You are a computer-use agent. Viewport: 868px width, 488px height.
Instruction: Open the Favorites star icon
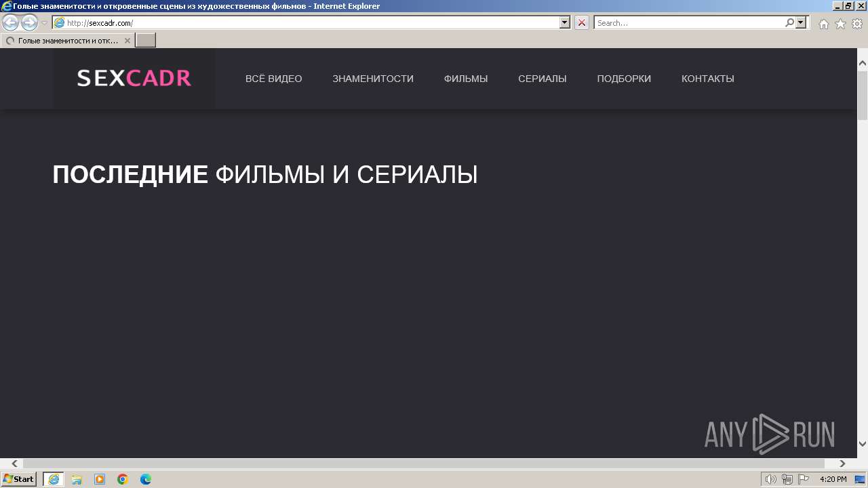(x=840, y=24)
